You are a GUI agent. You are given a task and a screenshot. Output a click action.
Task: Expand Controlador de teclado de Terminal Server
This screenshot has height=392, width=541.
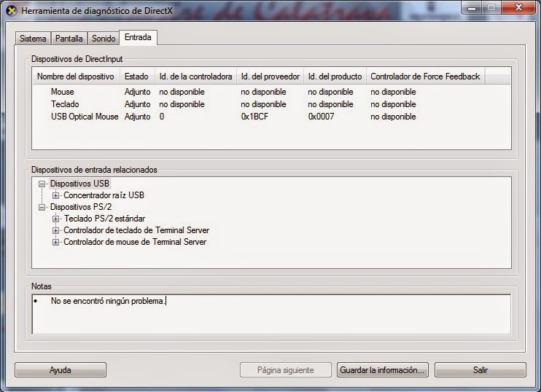click(x=55, y=231)
